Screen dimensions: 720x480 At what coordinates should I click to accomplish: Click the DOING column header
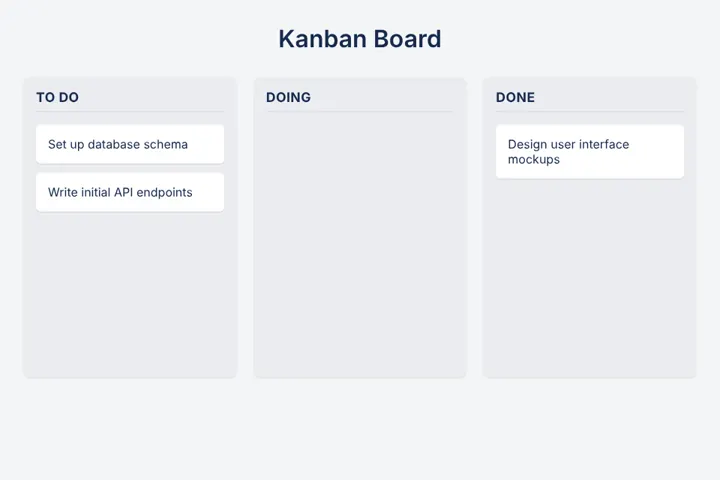click(288, 97)
